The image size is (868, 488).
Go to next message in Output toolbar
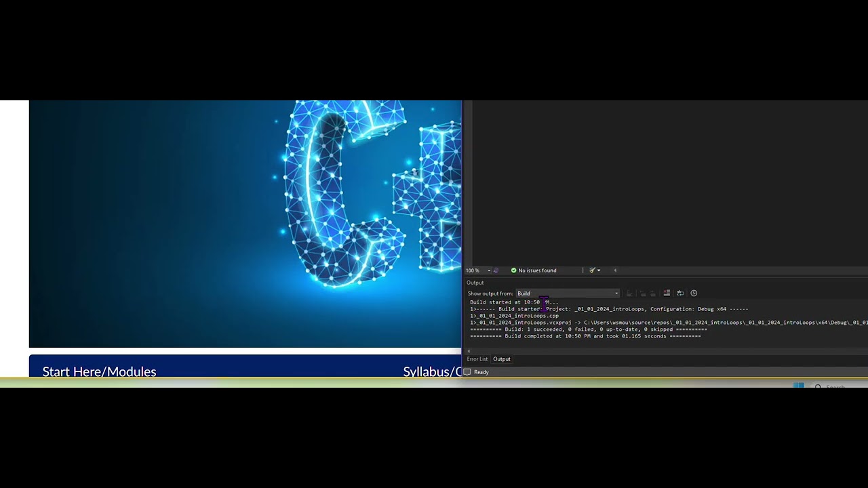(653, 293)
